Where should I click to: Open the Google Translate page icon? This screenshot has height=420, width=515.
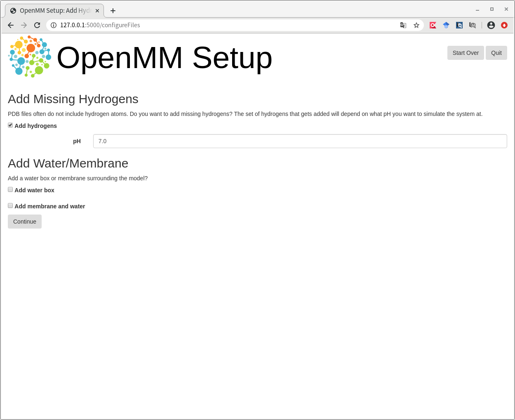[403, 25]
